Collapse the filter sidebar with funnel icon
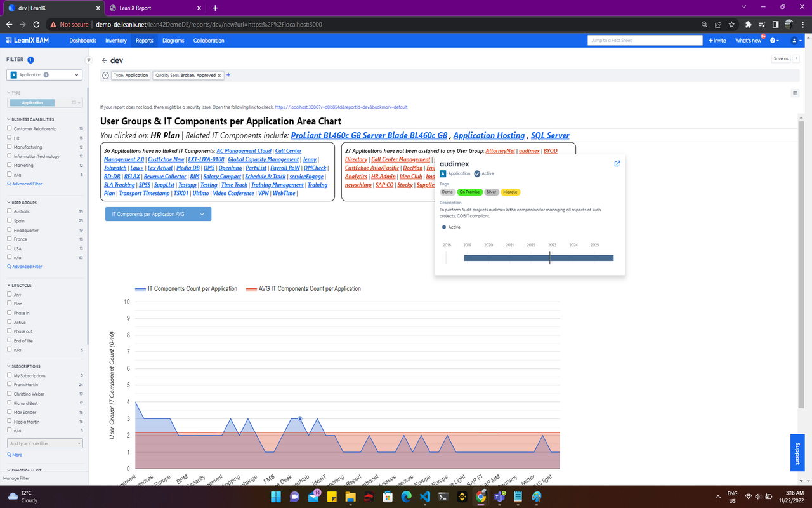This screenshot has height=508, width=812. point(89,60)
